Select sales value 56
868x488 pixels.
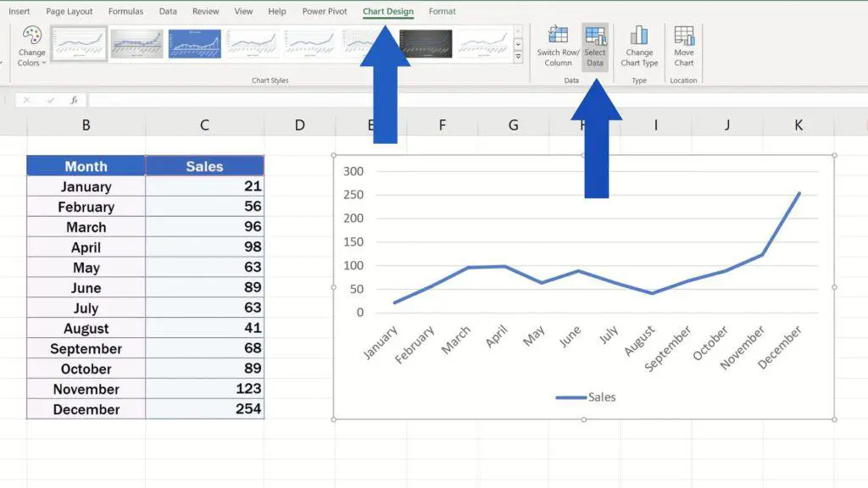click(205, 207)
